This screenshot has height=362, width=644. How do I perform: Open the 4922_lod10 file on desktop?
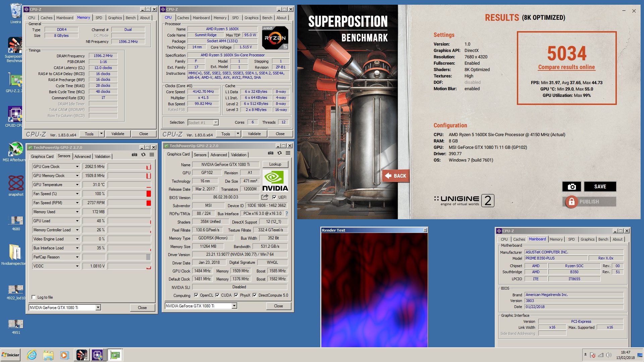(x=16, y=292)
